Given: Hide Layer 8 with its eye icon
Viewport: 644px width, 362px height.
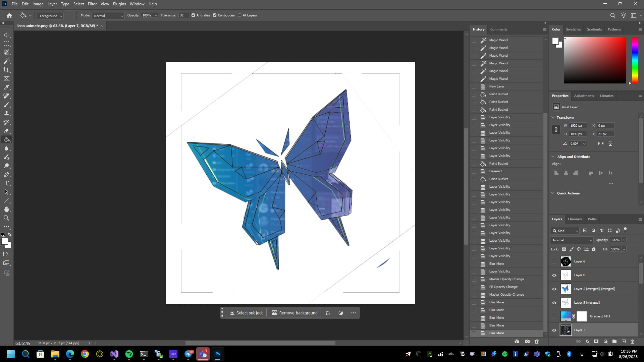Looking at the screenshot, I should click(554, 275).
